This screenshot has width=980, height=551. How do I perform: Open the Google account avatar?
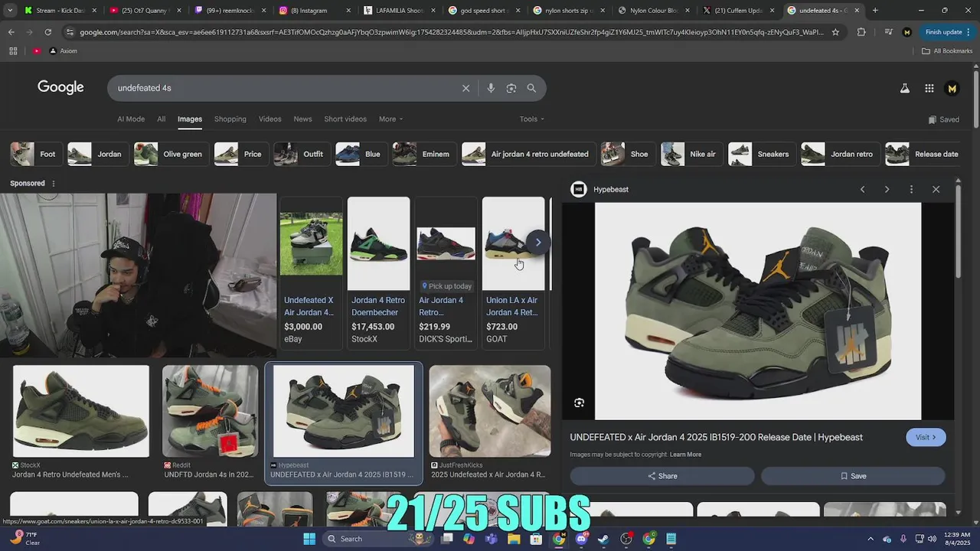952,88
